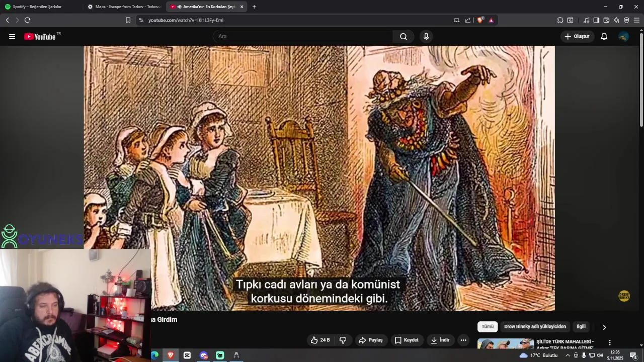
Task: Open the ŞİLİ'DE TÜRK MAHALLESİ title link
Action: tap(565, 344)
